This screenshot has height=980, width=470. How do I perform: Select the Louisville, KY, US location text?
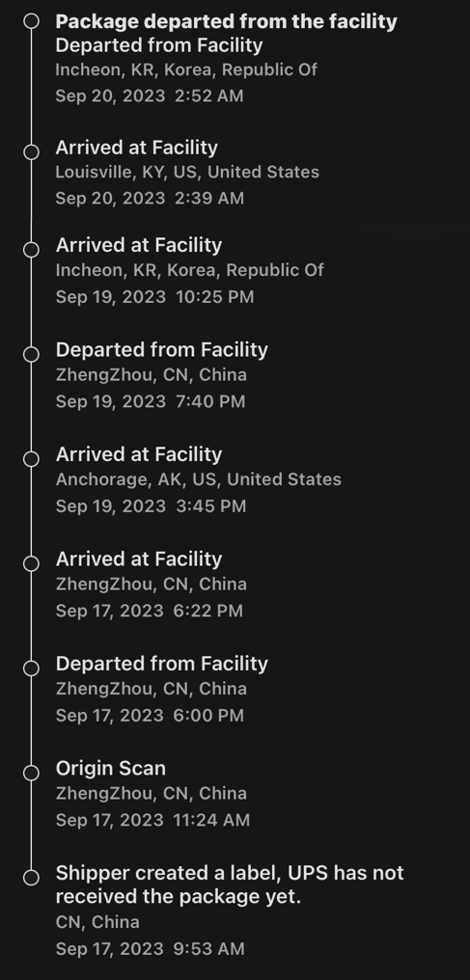[x=187, y=172]
